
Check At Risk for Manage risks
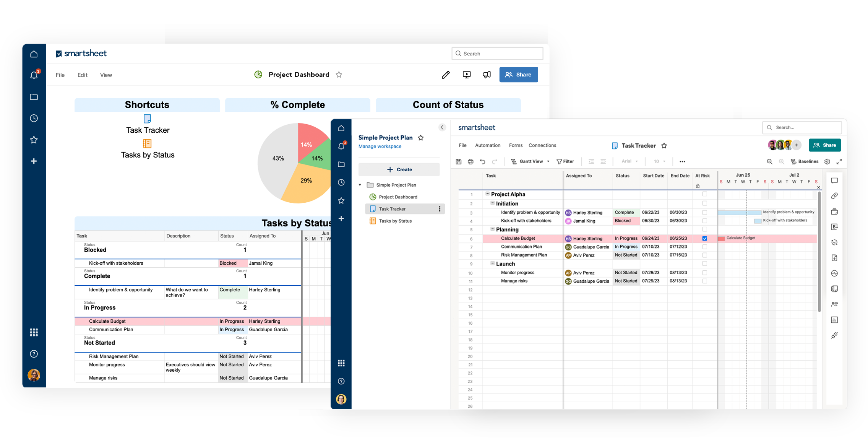[704, 281]
